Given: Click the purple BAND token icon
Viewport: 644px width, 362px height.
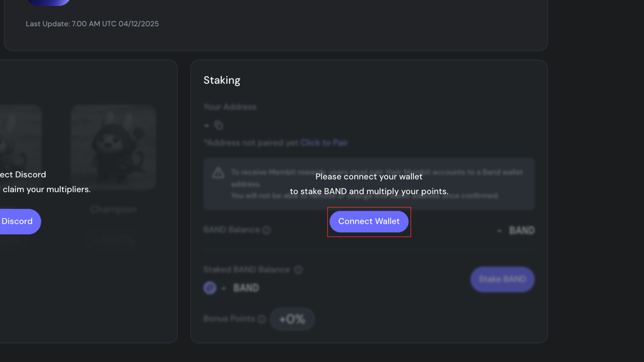Looking at the screenshot, I should click(x=210, y=288).
